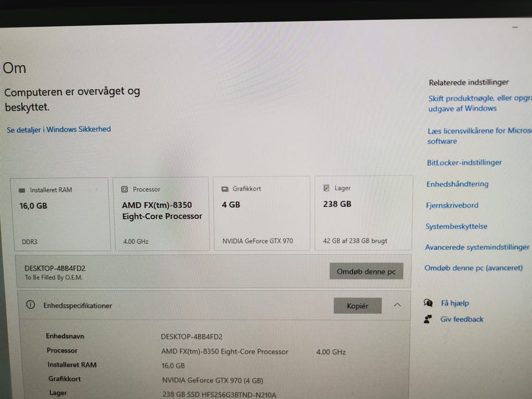Open Omdøb denne pc (avanceret) link

pyautogui.click(x=474, y=268)
